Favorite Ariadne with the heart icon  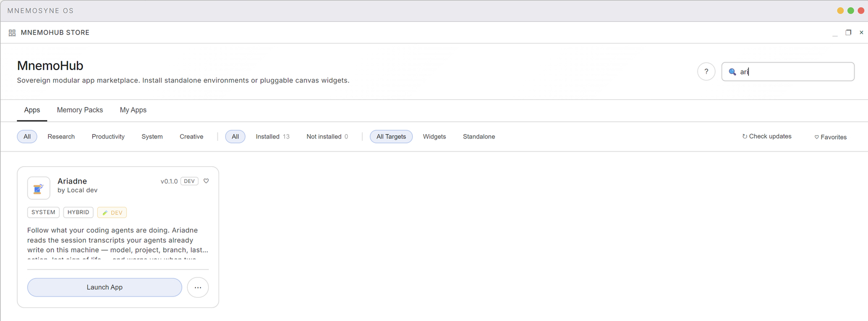tap(206, 181)
